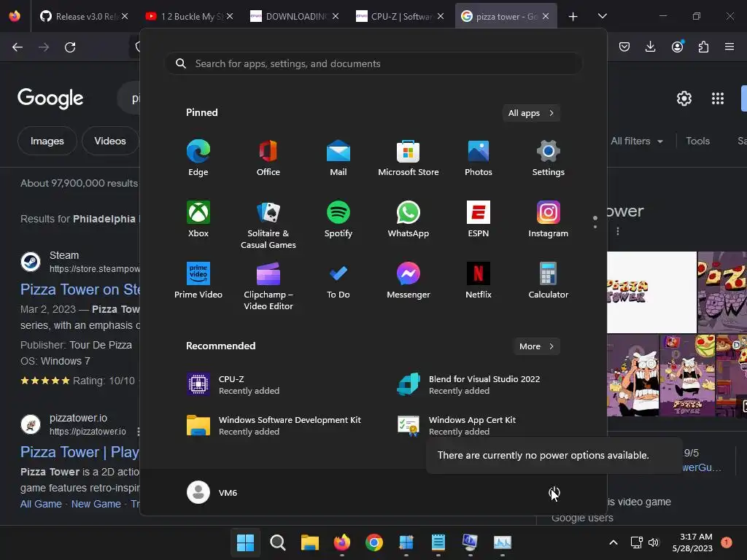Switch to the Release v3.0 GitHub tab
The image size is (747, 560).
point(83,16)
